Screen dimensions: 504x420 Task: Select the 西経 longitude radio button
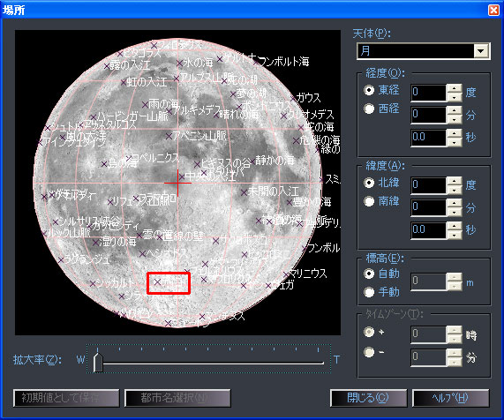(369, 109)
